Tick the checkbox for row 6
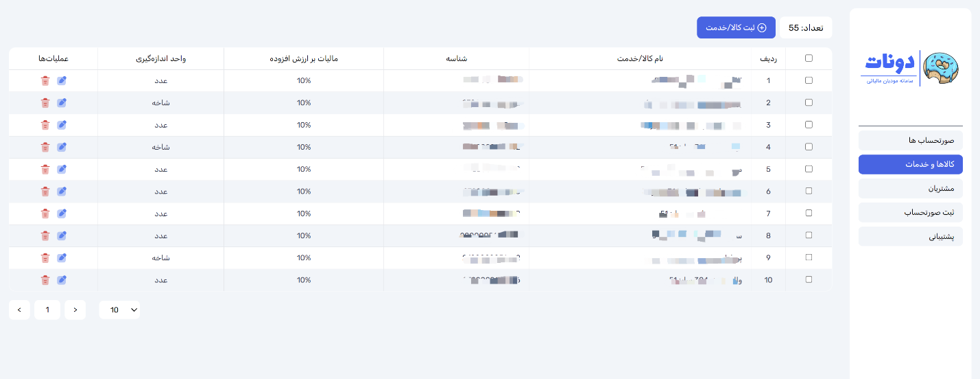This screenshot has height=379, width=980. (x=809, y=191)
